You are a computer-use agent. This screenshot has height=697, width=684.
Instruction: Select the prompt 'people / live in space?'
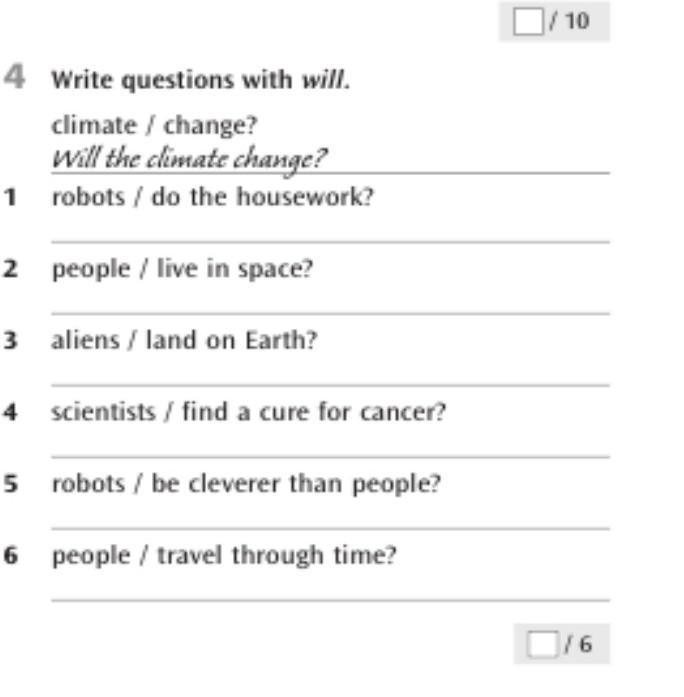pyautogui.click(x=182, y=269)
